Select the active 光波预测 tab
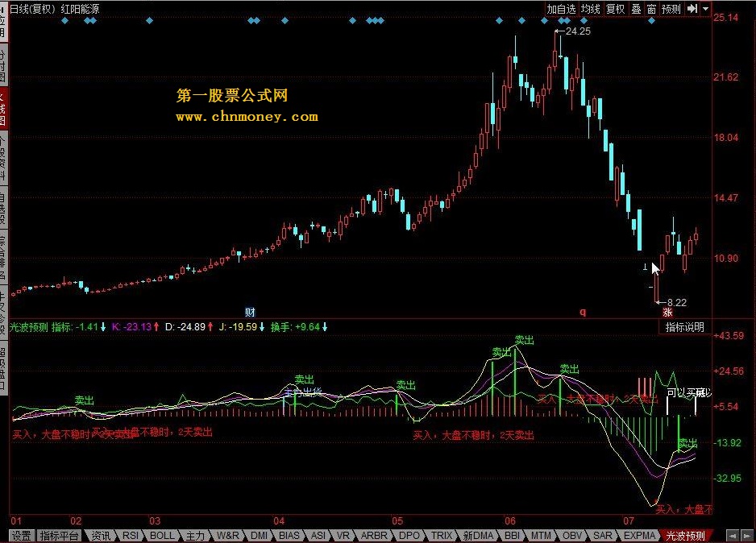The image size is (756, 543). [685, 536]
